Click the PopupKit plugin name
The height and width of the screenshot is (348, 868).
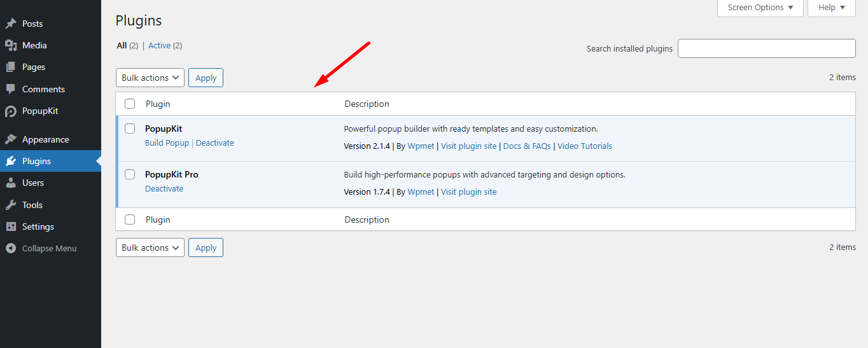point(164,129)
